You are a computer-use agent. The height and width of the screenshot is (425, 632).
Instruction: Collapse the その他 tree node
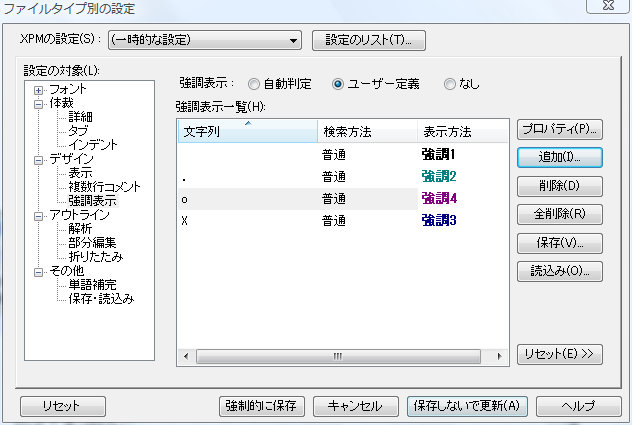tap(38, 272)
